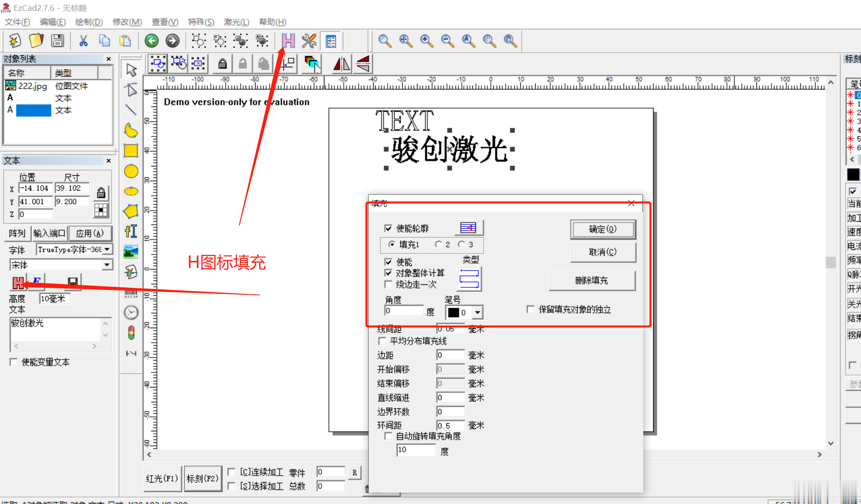Click the 红光(F1) button

tap(162, 479)
